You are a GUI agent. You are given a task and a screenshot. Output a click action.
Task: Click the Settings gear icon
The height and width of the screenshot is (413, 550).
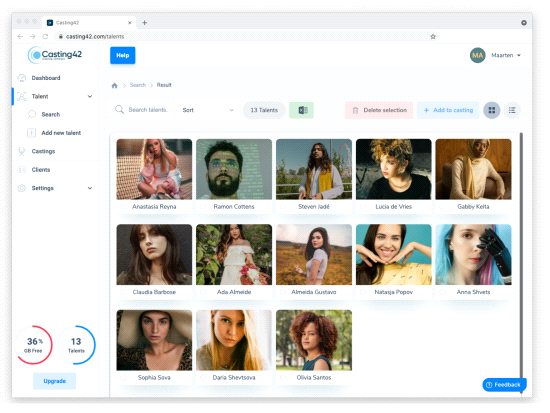pos(22,188)
